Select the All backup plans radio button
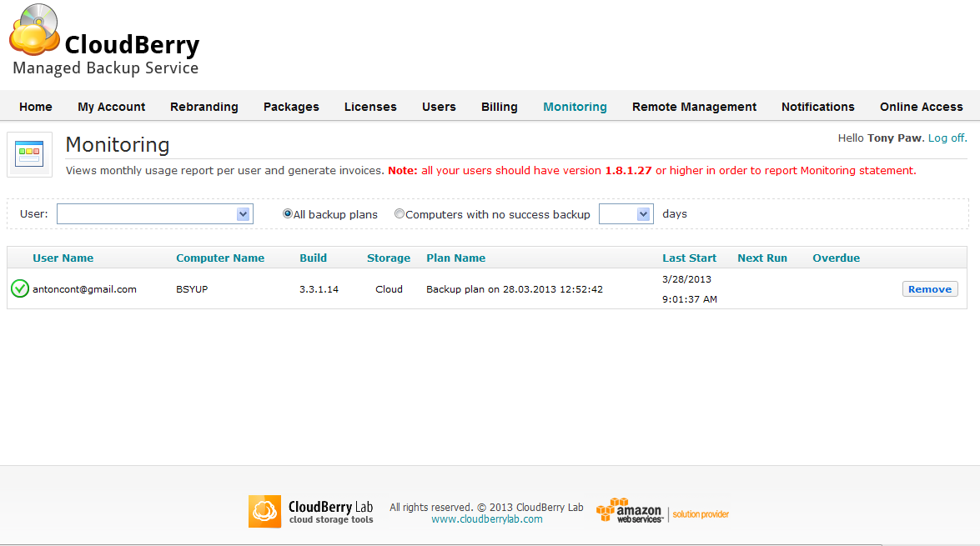 pyautogui.click(x=288, y=214)
